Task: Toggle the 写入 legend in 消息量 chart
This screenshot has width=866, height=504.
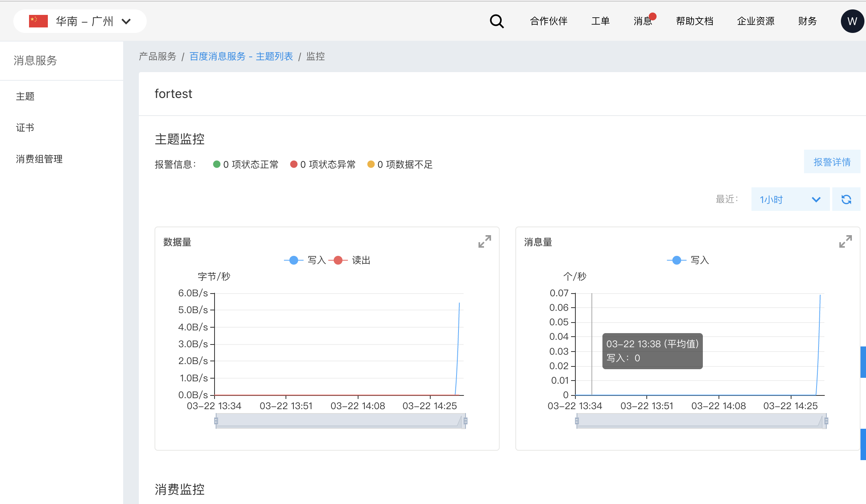Action: [688, 260]
